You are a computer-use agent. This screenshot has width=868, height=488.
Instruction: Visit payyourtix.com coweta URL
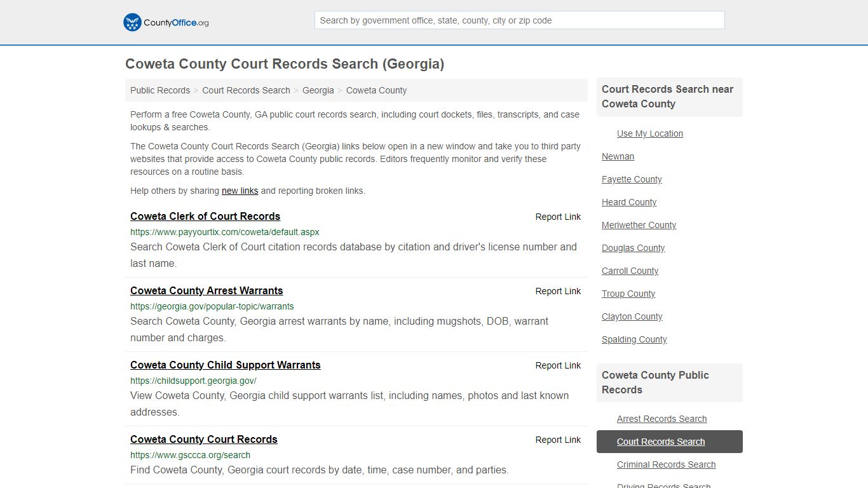(x=225, y=232)
